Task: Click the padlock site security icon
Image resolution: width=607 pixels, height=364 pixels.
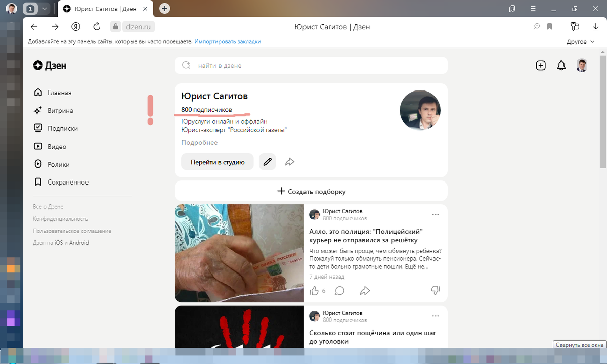Action: click(115, 27)
